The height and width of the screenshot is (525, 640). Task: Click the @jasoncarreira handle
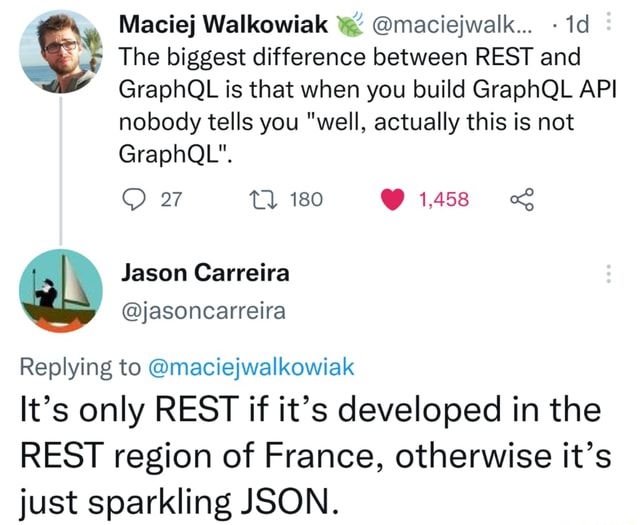[203, 311]
